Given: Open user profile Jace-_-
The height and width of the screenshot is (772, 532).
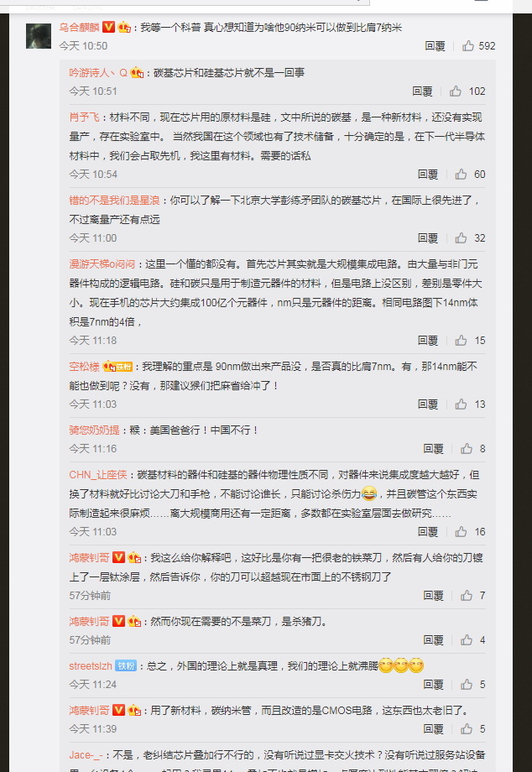Looking at the screenshot, I should [86, 754].
